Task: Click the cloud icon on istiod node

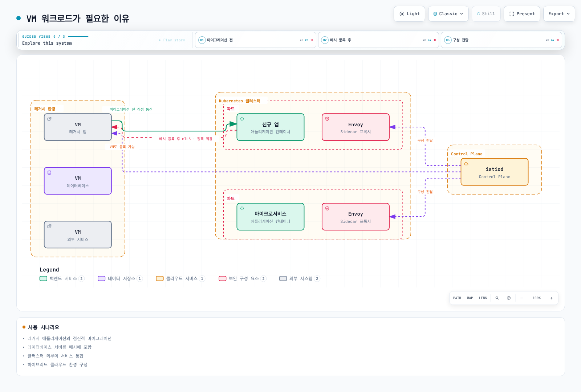Action: (466, 164)
